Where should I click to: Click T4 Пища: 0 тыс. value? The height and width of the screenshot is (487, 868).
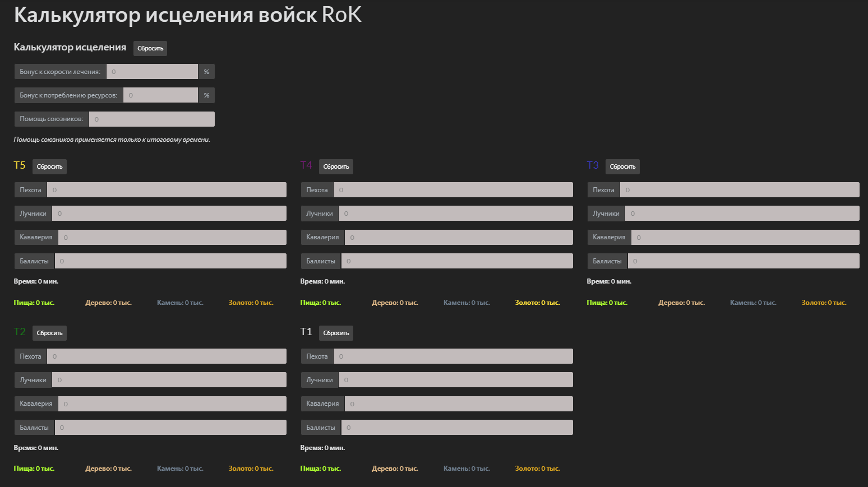321,303
